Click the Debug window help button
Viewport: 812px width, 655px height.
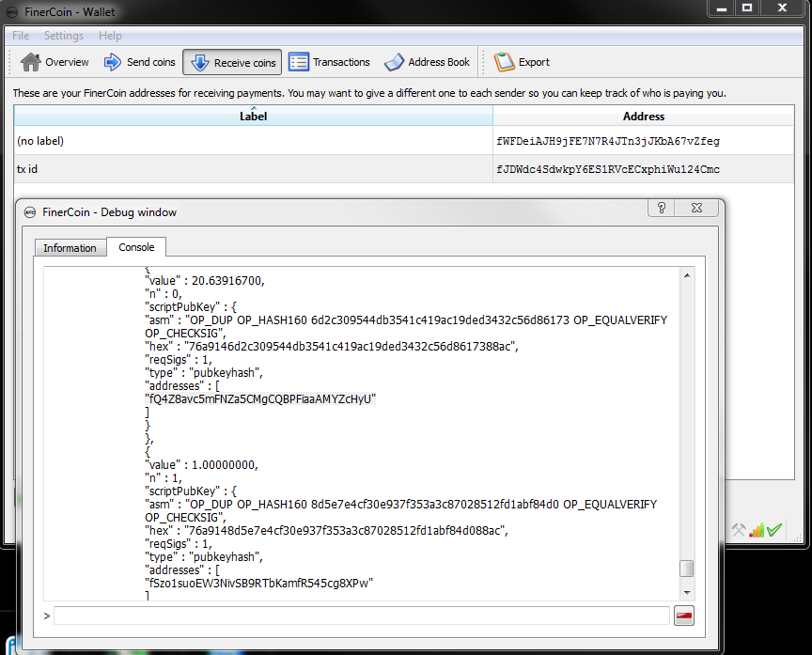tap(662, 208)
